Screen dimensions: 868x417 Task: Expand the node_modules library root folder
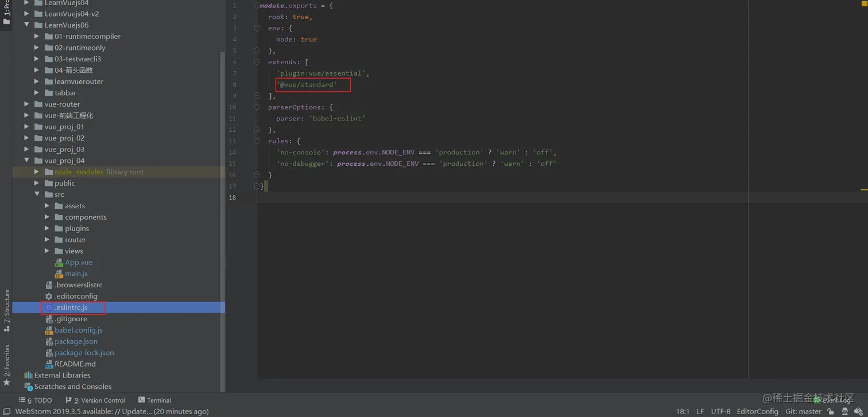pos(37,172)
